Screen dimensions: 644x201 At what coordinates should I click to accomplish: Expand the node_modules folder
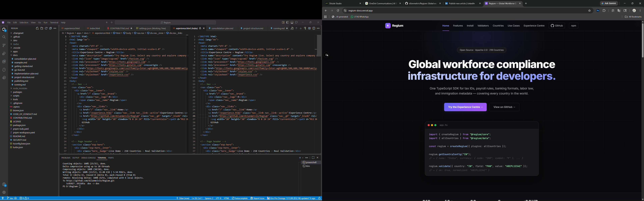[20, 88]
